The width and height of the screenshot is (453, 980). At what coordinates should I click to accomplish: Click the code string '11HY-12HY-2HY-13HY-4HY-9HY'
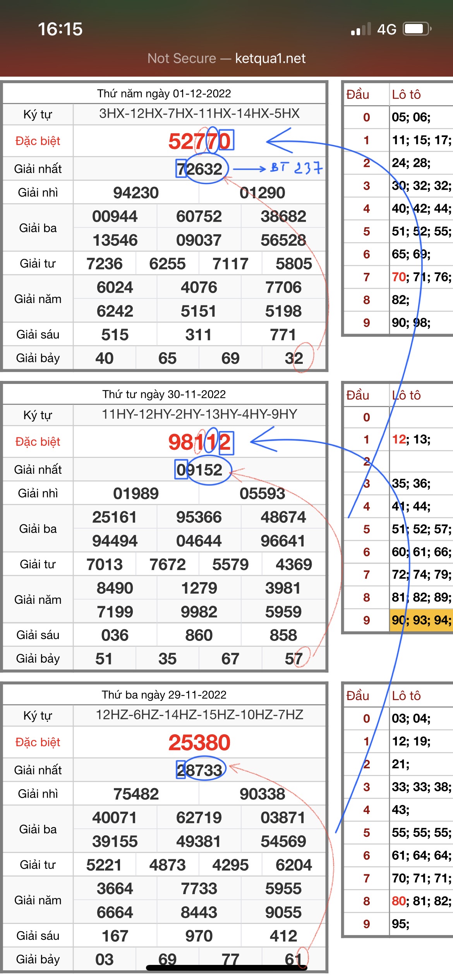tap(199, 414)
